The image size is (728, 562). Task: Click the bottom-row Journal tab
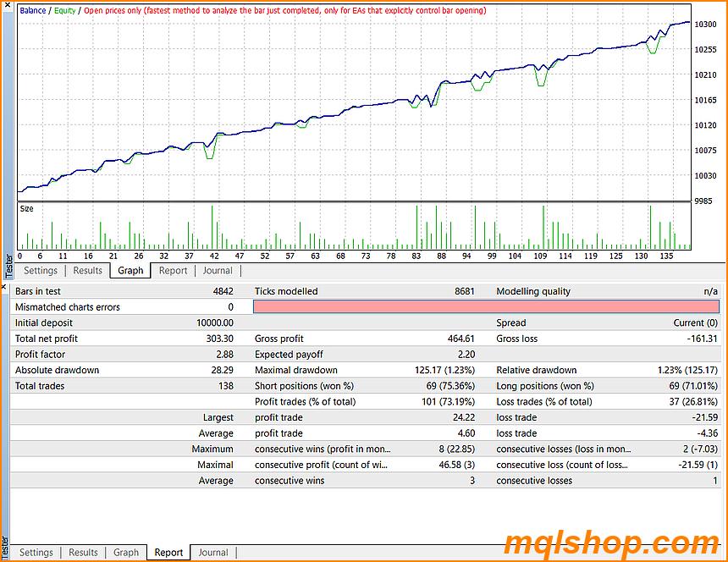(x=213, y=552)
